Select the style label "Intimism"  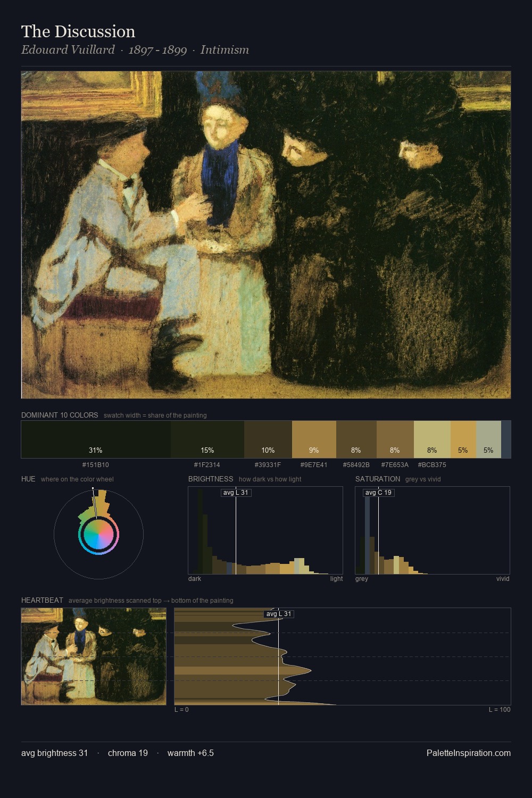225,50
